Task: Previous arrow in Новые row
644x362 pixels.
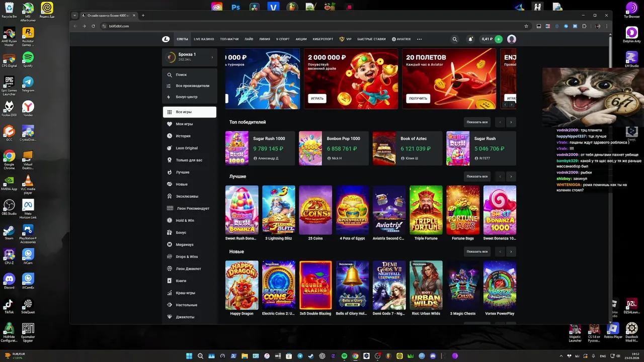Action: pos(500,251)
